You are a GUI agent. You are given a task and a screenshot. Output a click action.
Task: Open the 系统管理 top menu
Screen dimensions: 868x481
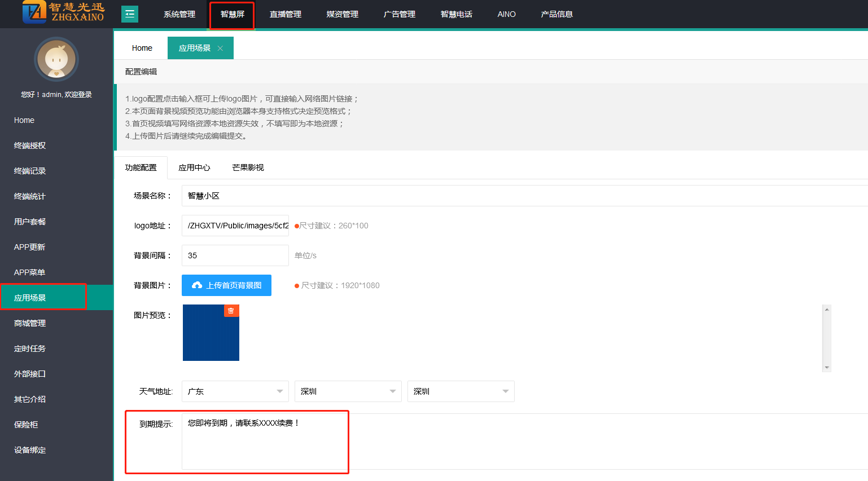(x=179, y=14)
